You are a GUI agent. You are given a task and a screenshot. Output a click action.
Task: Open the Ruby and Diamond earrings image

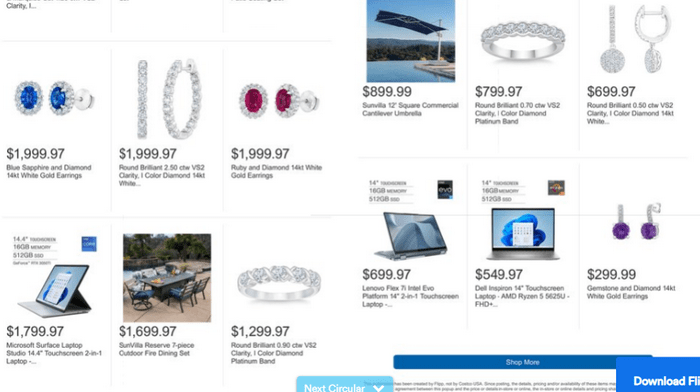(279, 100)
